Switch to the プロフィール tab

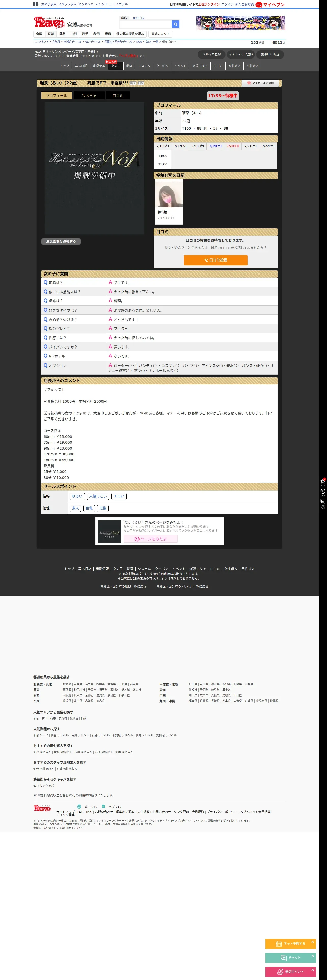click(x=56, y=95)
